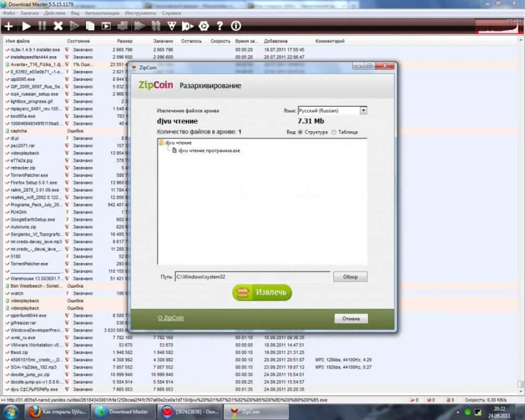Open the mail window taskbar button

pos(189,412)
